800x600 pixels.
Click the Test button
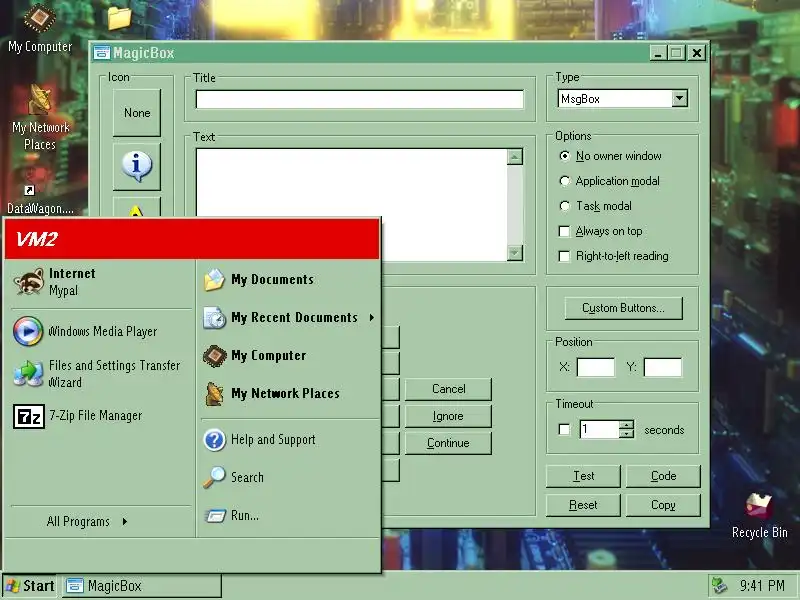click(583, 476)
